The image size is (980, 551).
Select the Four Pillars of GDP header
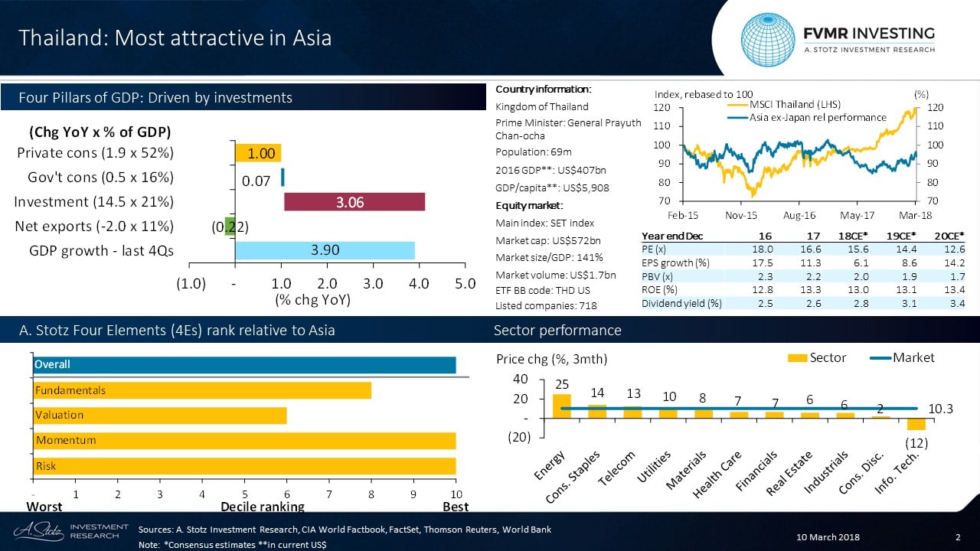pos(156,98)
